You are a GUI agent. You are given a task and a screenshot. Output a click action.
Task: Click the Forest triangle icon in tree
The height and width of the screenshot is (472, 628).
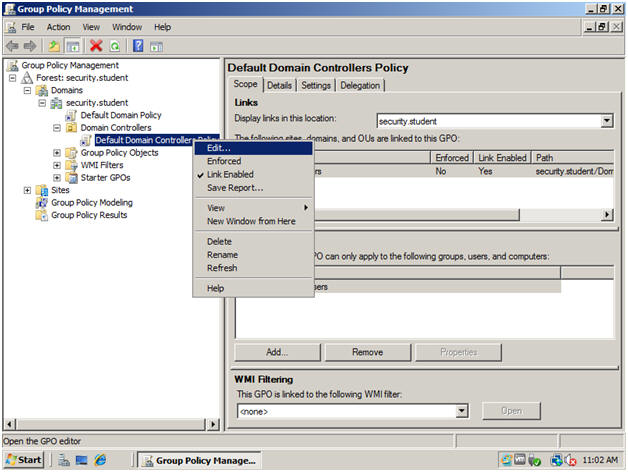(x=27, y=77)
